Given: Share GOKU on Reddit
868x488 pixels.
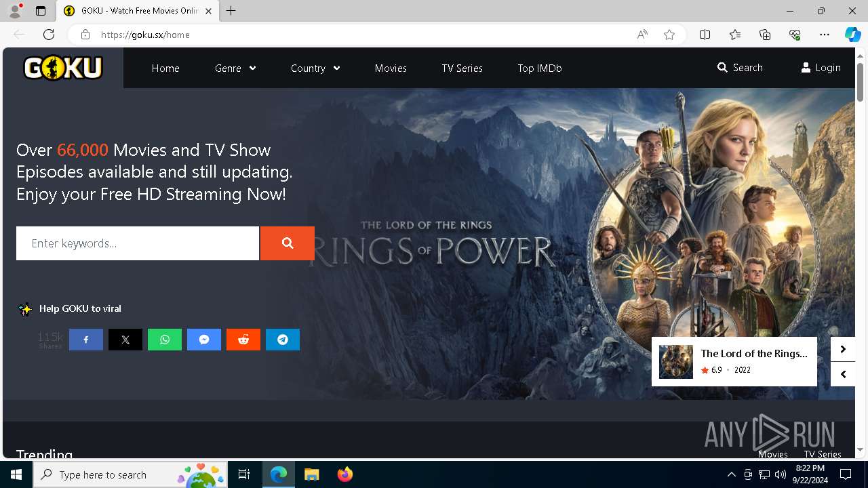Looking at the screenshot, I should (x=243, y=340).
